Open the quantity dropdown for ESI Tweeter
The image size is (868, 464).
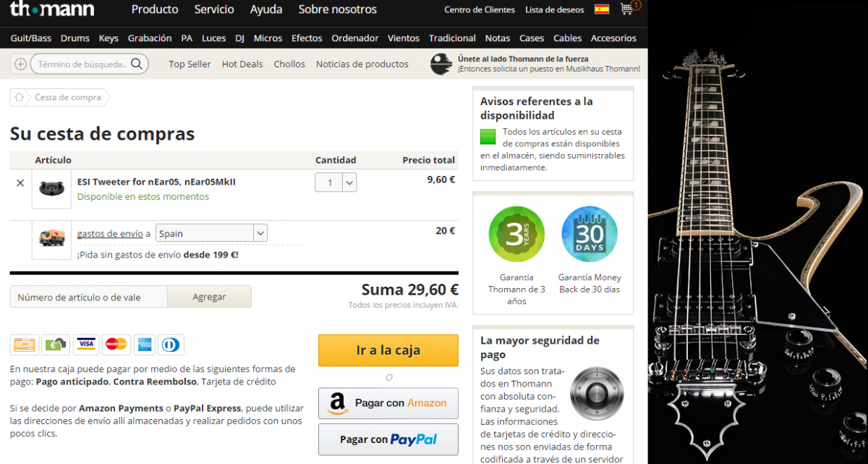point(336,182)
